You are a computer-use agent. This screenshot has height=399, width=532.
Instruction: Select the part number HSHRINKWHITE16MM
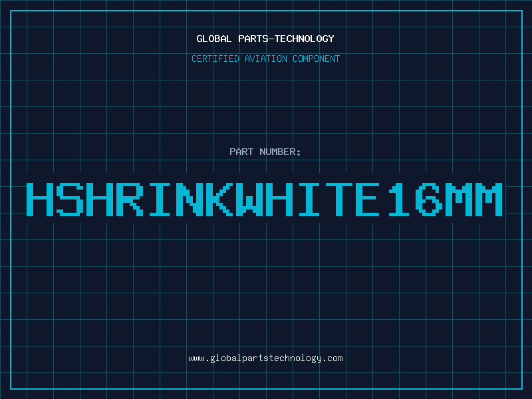[x=265, y=199]
